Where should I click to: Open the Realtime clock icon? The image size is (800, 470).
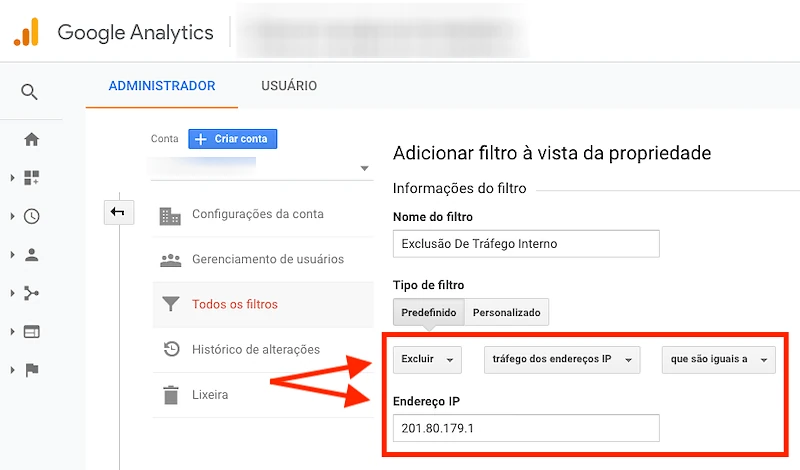coord(32,216)
